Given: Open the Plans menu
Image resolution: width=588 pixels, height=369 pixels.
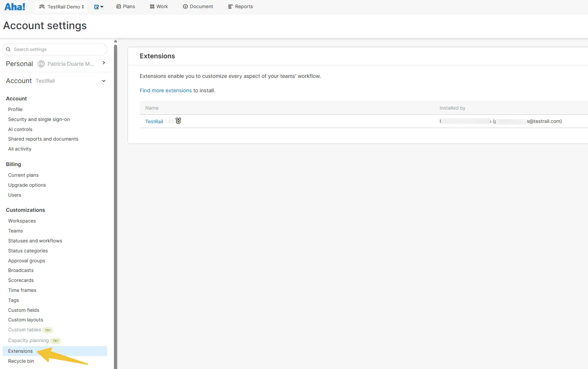Looking at the screenshot, I should point(126,7).
